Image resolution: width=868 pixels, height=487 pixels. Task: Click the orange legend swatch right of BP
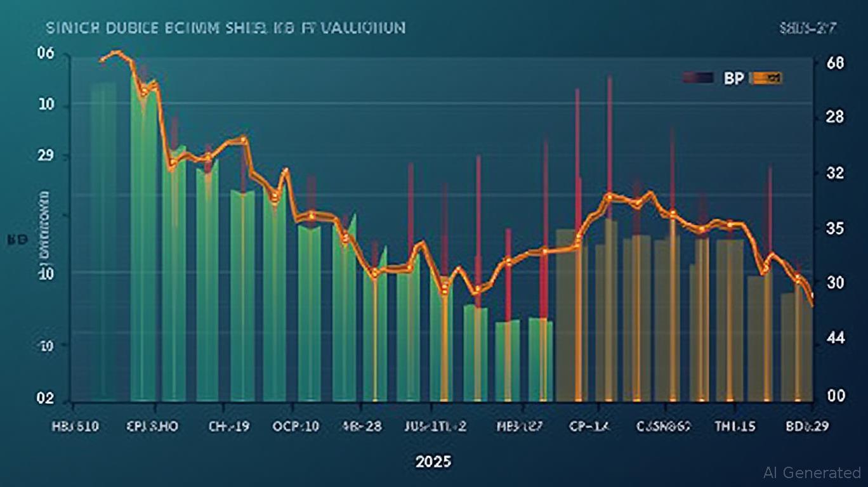pyautogui.click(x=766, y=78)
